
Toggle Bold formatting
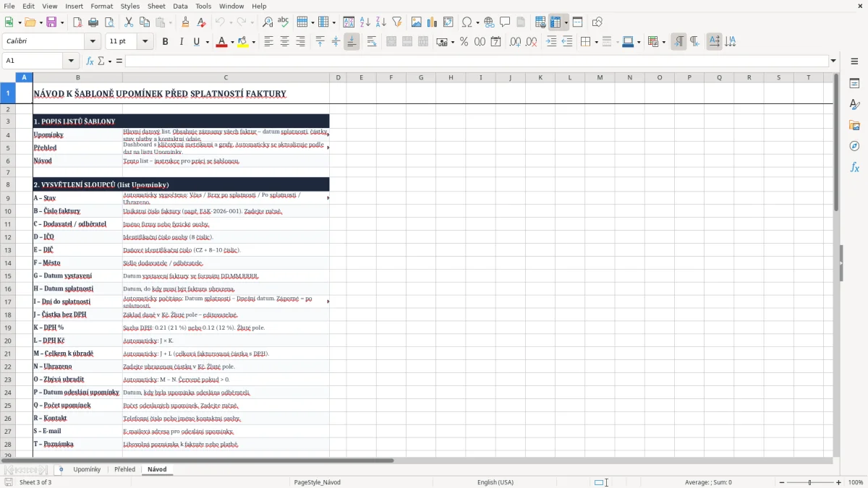click(165, 42)
